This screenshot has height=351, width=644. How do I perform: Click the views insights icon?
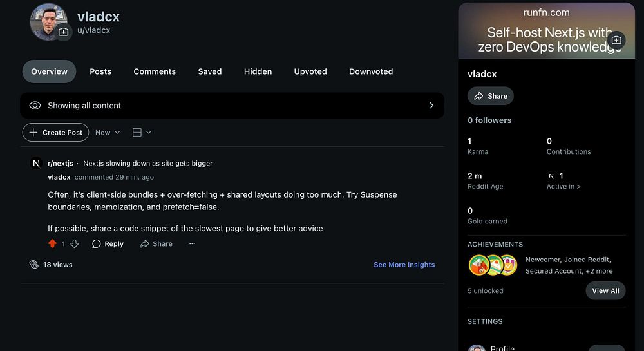pos(34,265)
